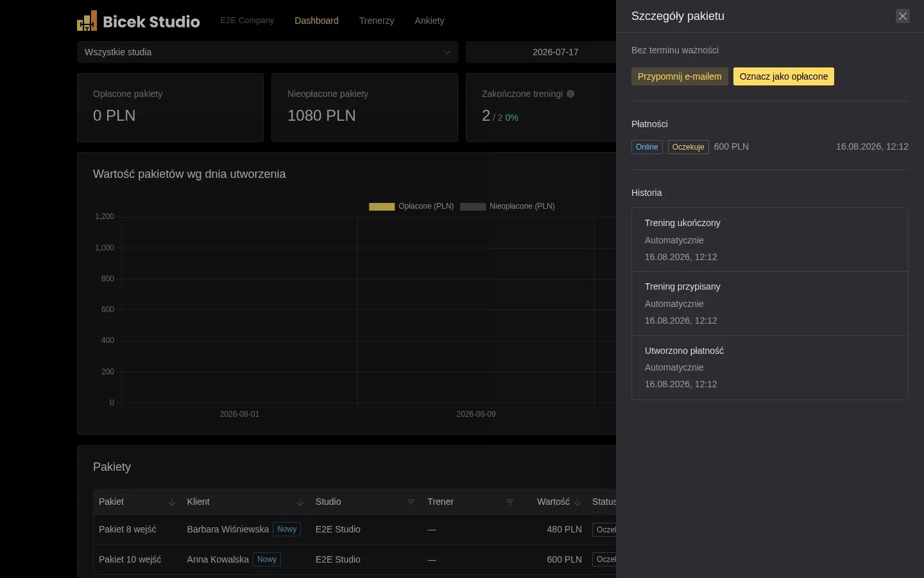Image resolution: width=924 pixels, height=578 pixels.
Task: Open the Nieopłacone pakiety summary card
Action: click(x=364, y=107)
